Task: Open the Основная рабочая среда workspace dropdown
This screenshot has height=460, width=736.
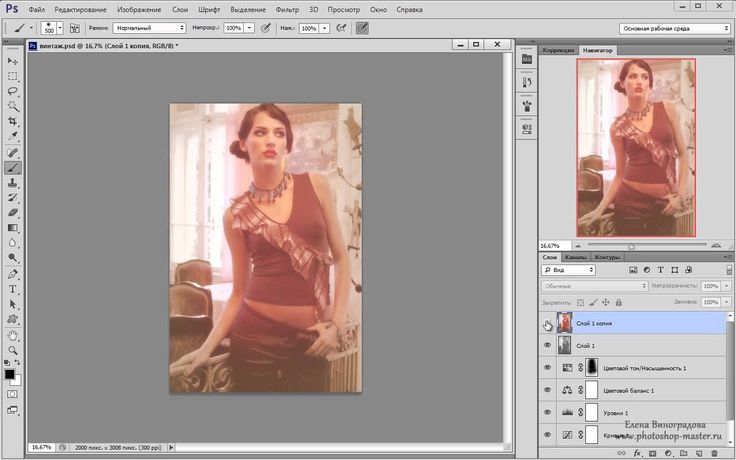Action: tap(674, 28)
